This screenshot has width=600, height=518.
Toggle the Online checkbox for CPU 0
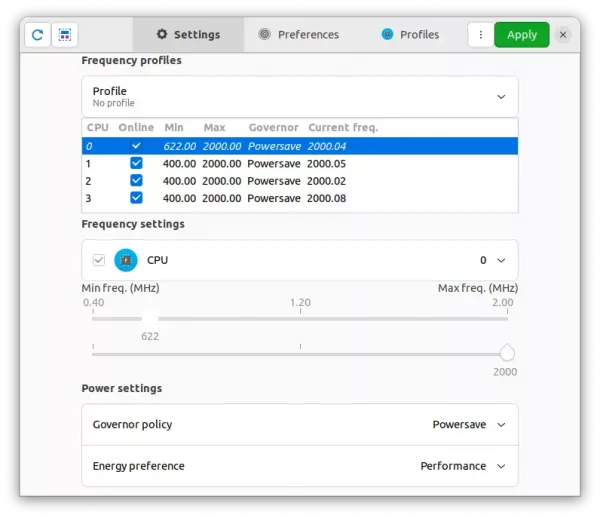136,146
